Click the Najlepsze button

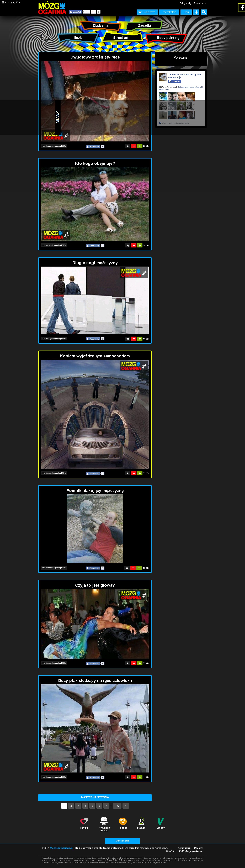click(x=146, y=12)
